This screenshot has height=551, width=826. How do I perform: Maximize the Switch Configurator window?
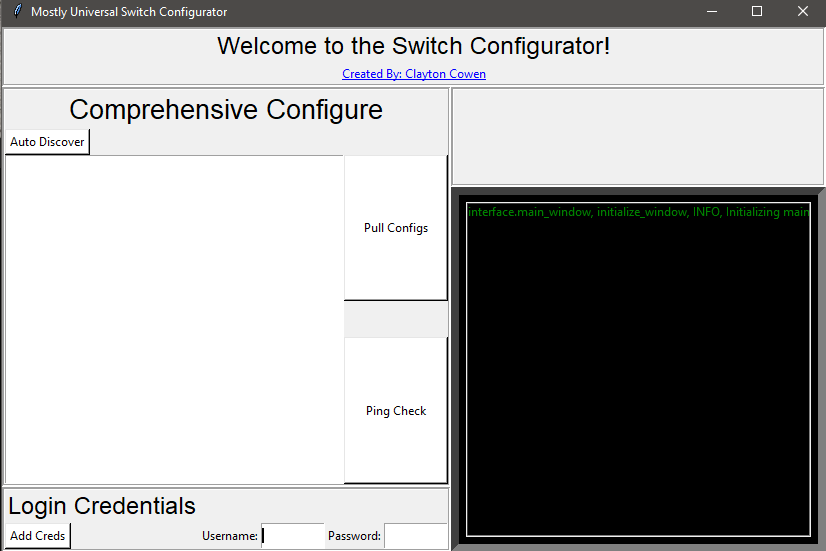click(757, 11)
